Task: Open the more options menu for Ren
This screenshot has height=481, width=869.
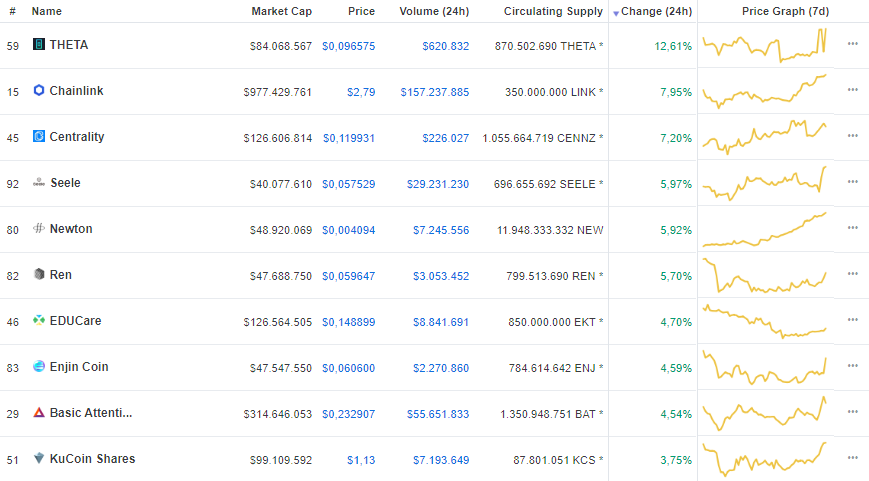Action: [852, 274]
